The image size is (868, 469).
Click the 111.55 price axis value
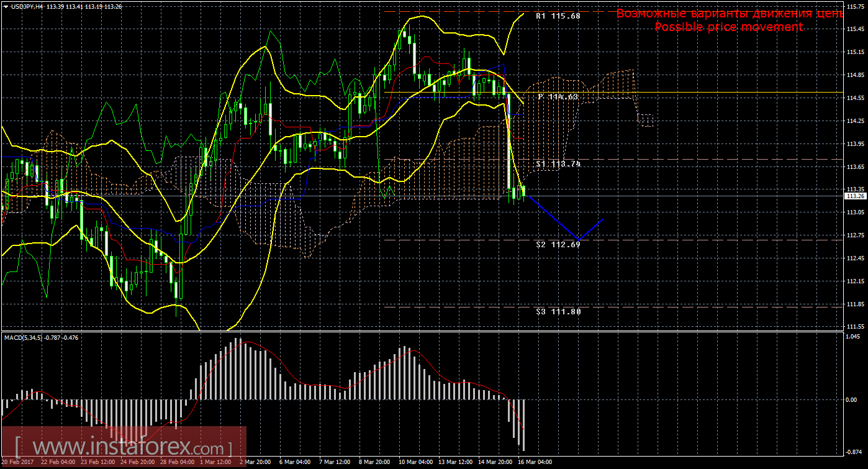856,326
